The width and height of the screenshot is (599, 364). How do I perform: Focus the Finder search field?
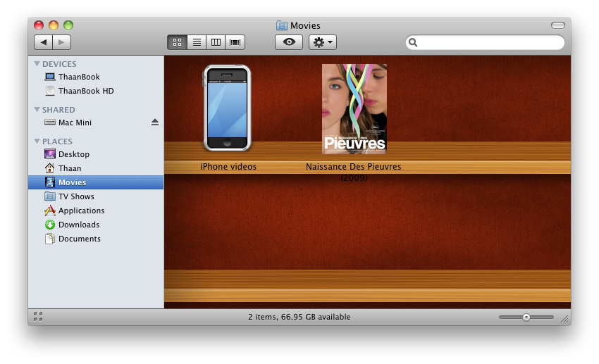485,42
